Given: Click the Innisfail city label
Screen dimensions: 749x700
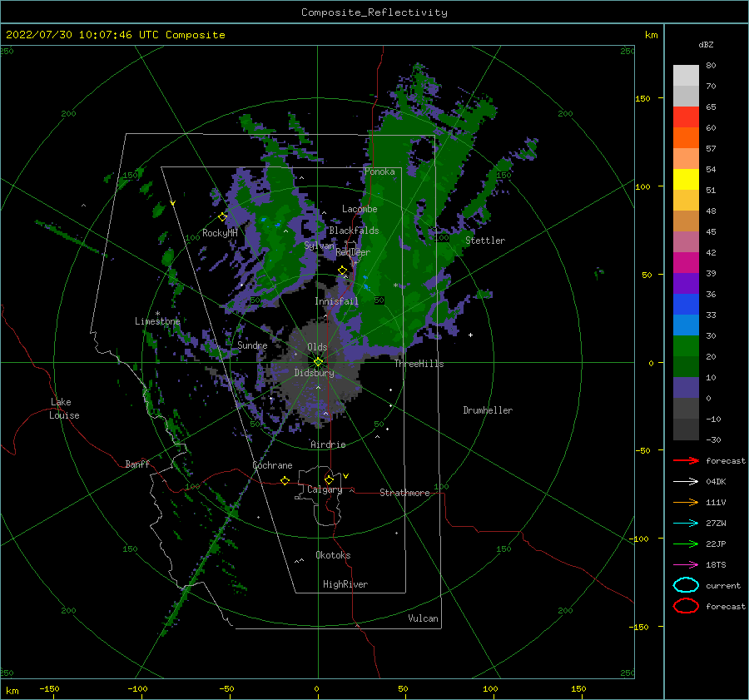Looking at the screenshot, I should coord(336,301).
